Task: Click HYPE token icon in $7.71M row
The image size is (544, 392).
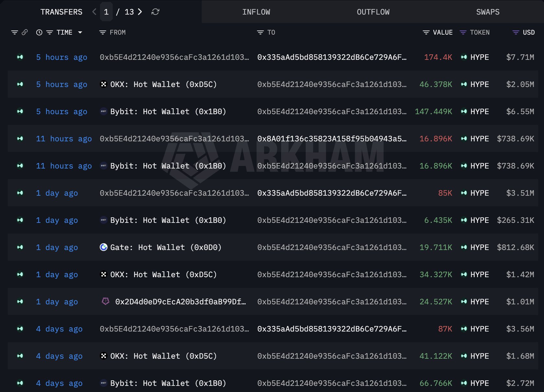Action: [x=464, y=57]
